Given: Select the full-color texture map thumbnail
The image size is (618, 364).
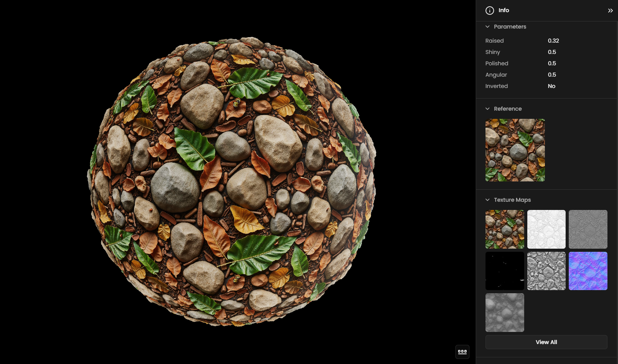Looking at the screenshot, I should coord(505,229).
